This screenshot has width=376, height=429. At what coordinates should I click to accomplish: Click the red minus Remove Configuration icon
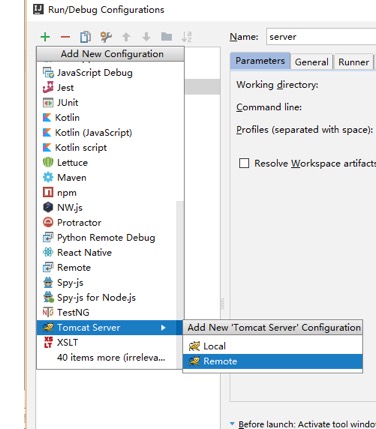pos(65,37)
